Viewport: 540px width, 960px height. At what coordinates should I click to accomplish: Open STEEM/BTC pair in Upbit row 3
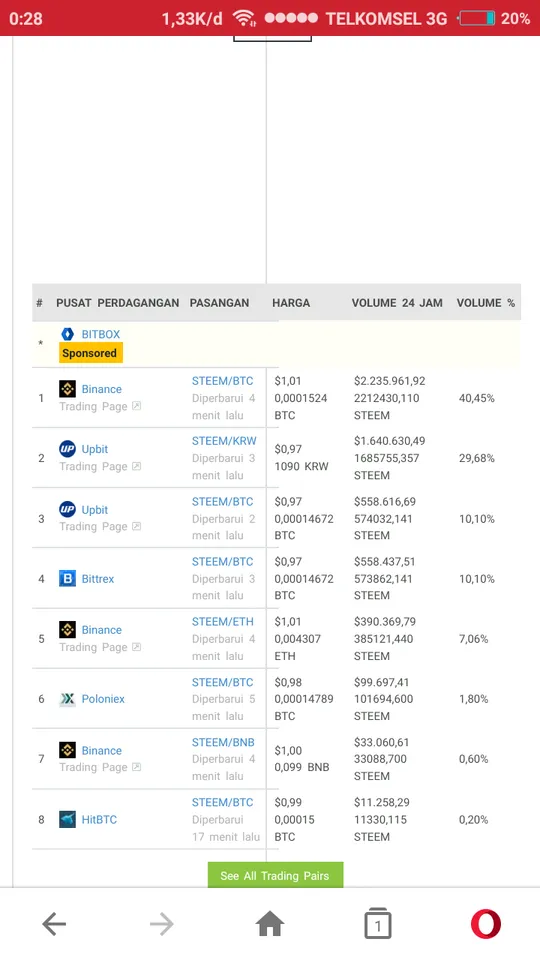(x=222, y=501)
